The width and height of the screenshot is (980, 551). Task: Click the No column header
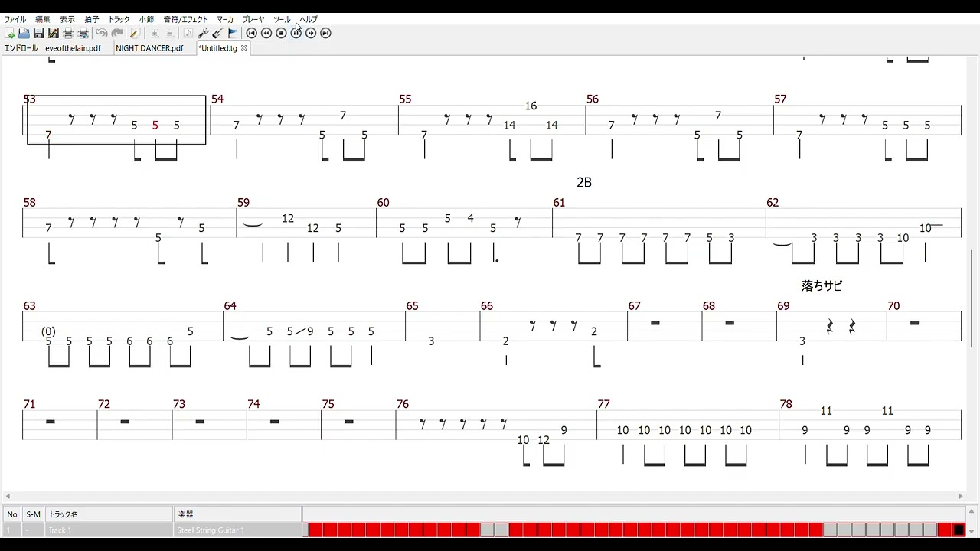[x=12, y=514]
